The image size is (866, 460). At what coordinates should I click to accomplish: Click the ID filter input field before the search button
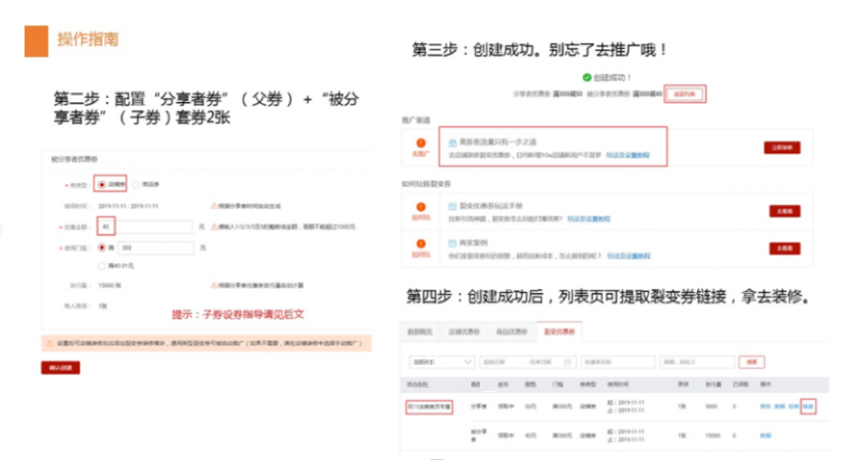pos(697,362)
